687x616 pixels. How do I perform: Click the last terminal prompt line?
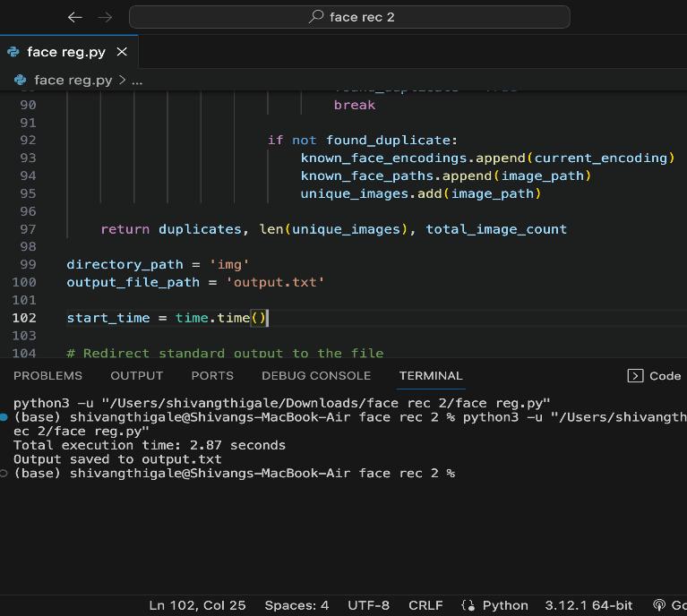pyautogui.click(x=234, y=473)
